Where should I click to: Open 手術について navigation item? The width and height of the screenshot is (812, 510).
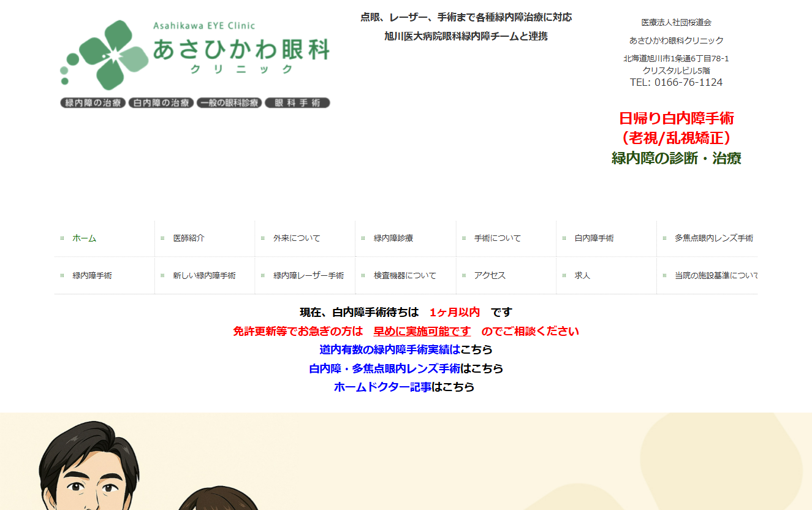pyautogui.click(x=498, y=238)
